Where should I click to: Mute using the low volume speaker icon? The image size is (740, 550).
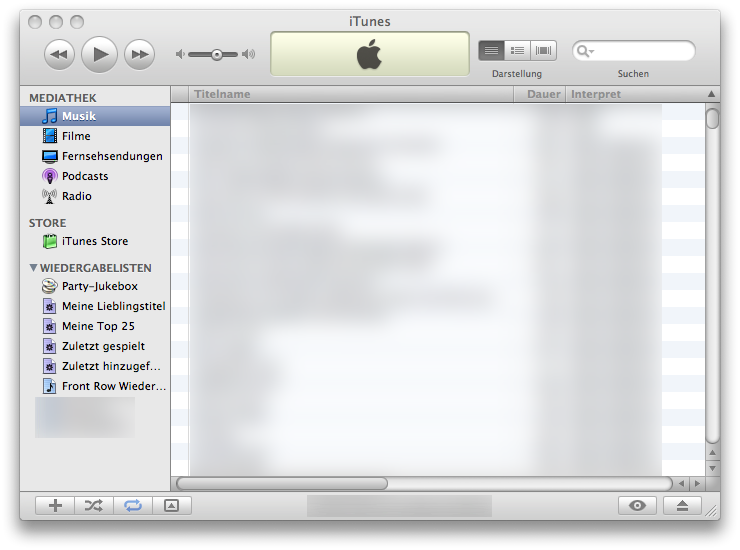[x=180, y=54]
